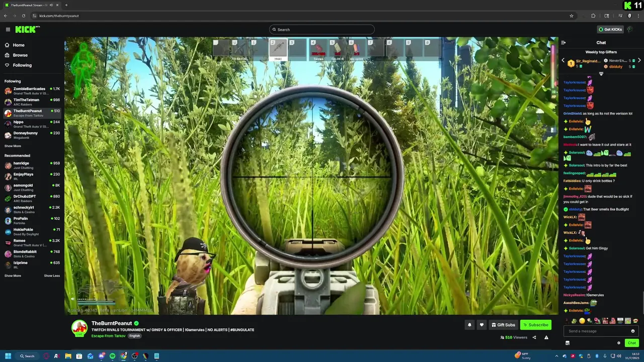Open the emote picker in chat
The image size is (644, 362).
coord(633,331)
